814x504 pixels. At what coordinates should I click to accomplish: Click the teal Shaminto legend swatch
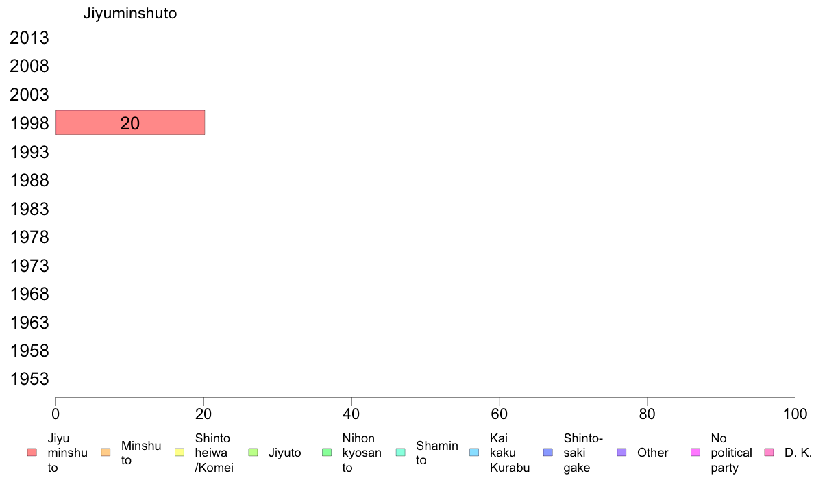point(400,453)
